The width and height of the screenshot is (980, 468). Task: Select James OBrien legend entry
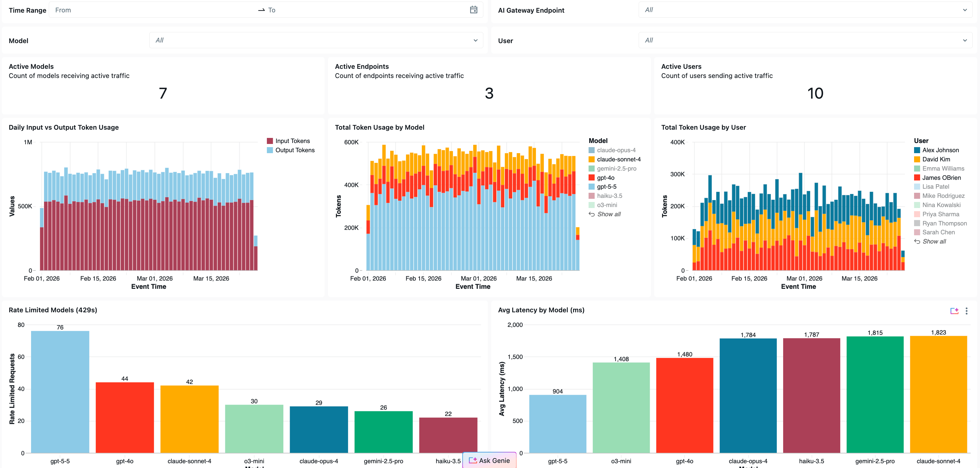941,178
